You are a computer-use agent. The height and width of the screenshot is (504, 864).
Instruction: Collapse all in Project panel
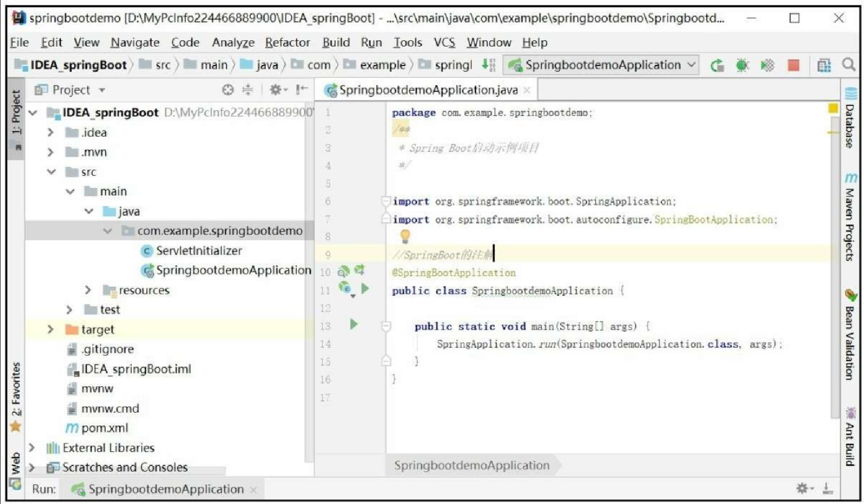click(248, 90)
